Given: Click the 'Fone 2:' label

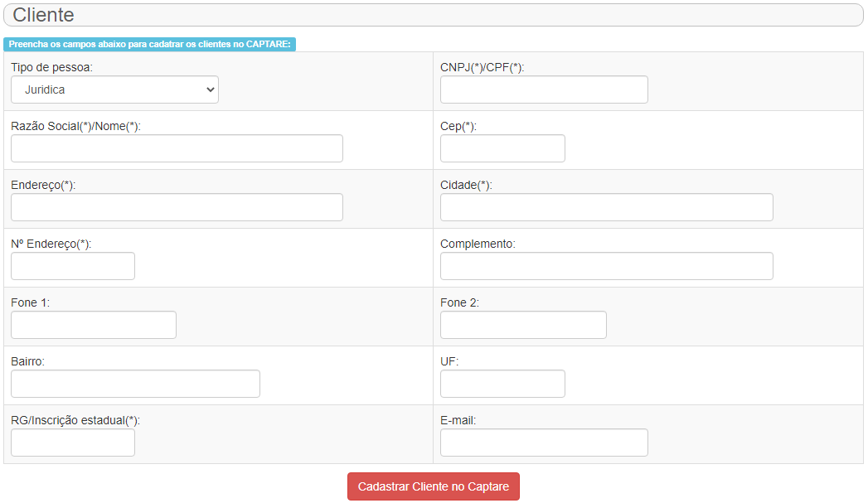Looking at the screenshot, I should tap(460, 302).
